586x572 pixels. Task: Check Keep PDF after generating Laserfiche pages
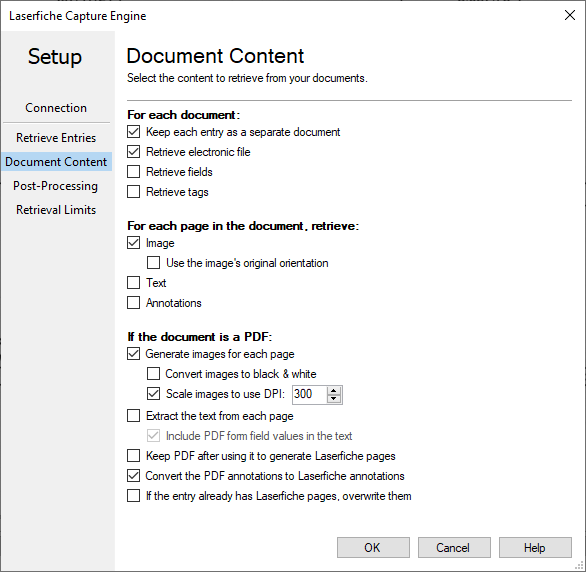pyautogui.click(x=133, y=456)
